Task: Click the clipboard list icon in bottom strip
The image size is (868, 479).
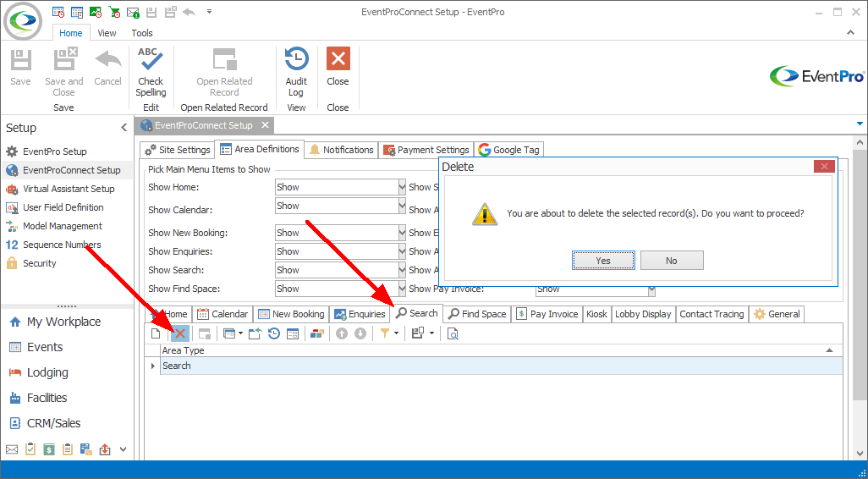Action: [68, 449]
